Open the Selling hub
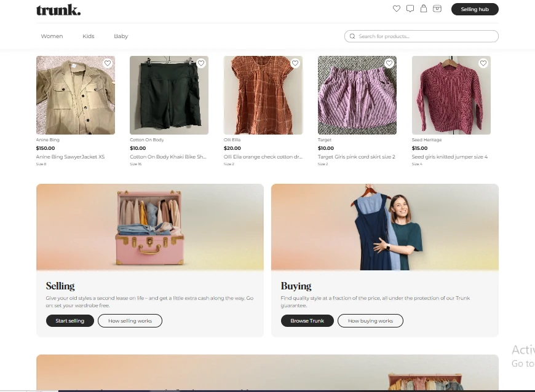This screenshot has width=535, height=392. click(x=474, y=9)
